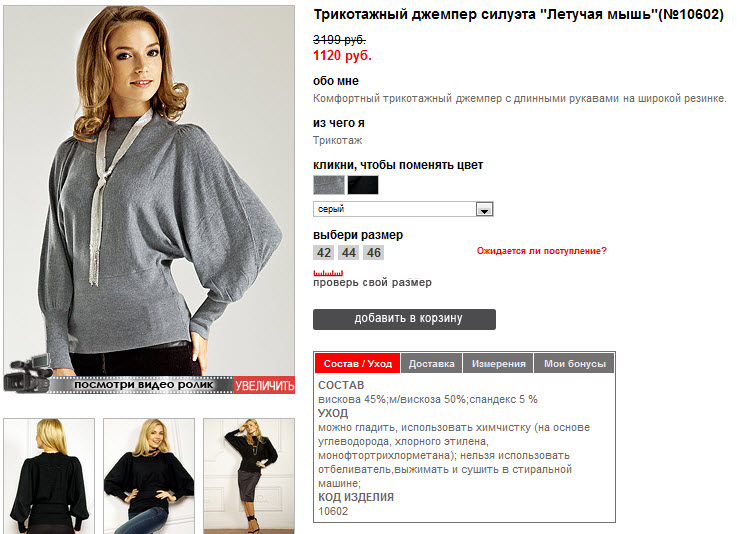
Task: Click the red ruler size-check icon
Action: point(328,273)
